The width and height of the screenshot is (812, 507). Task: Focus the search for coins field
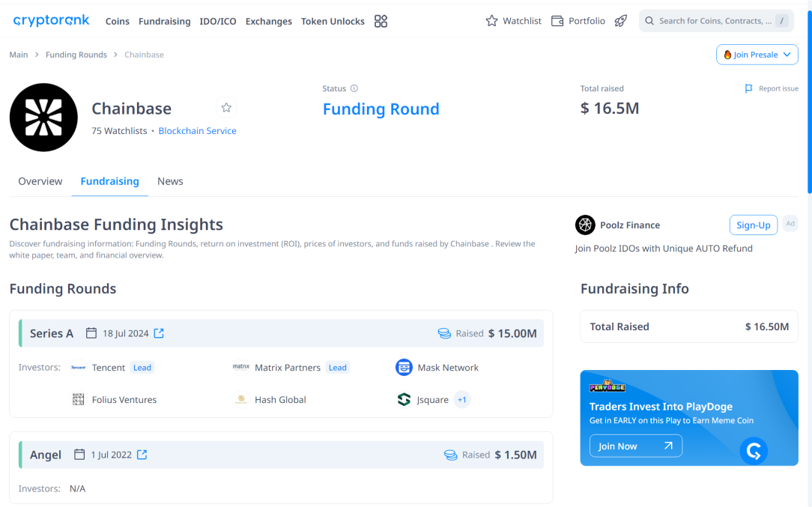point(716,21)
